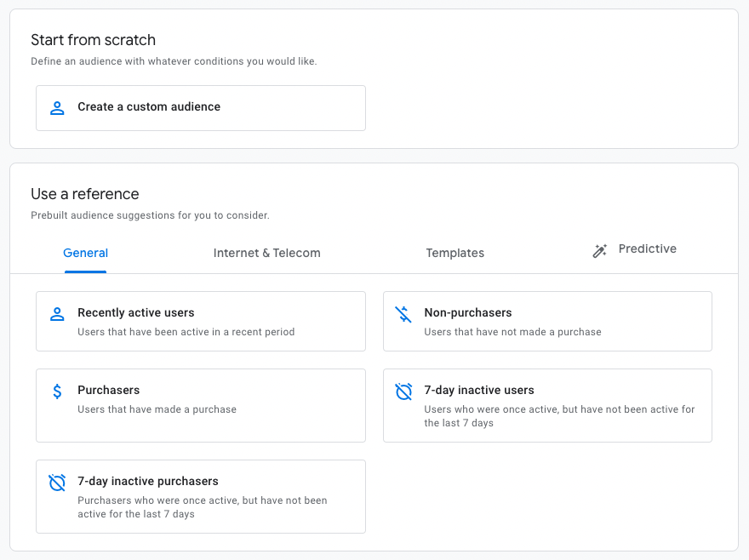Click the 'Users that have made a purchase' description
The height and width of the screenshot is (560, 749).
coord(157,409)
